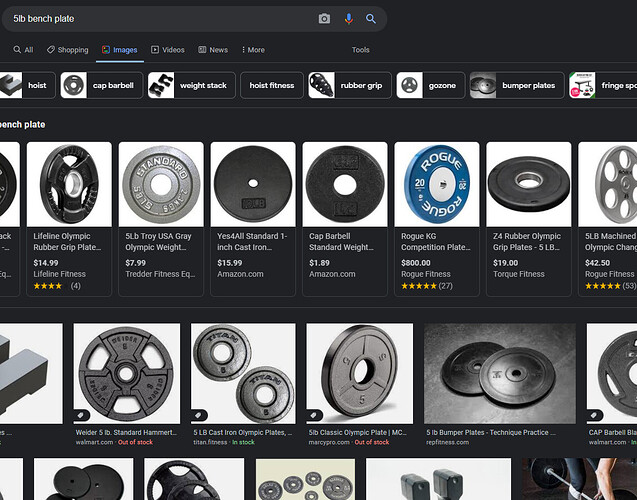This screenshot has height=500, width=637.
Task: Click the product tag icon on the Weider image
Action: (x=81, y=415)
